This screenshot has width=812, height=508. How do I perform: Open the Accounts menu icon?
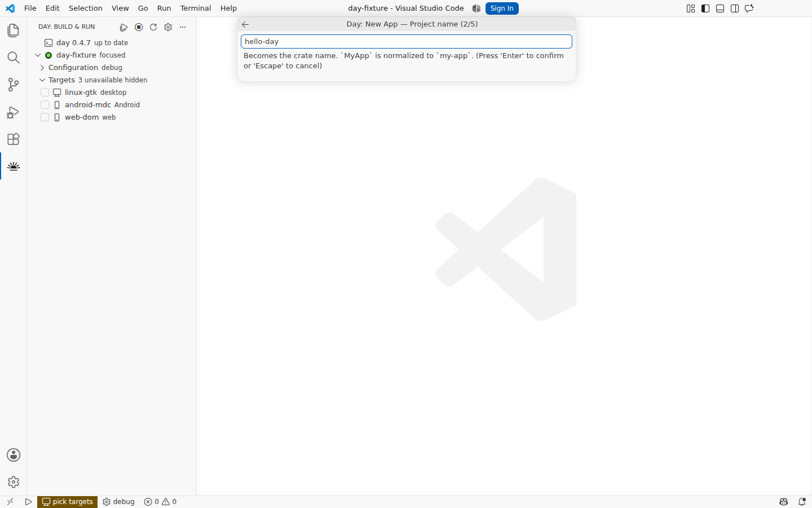[x=14, y=455]
